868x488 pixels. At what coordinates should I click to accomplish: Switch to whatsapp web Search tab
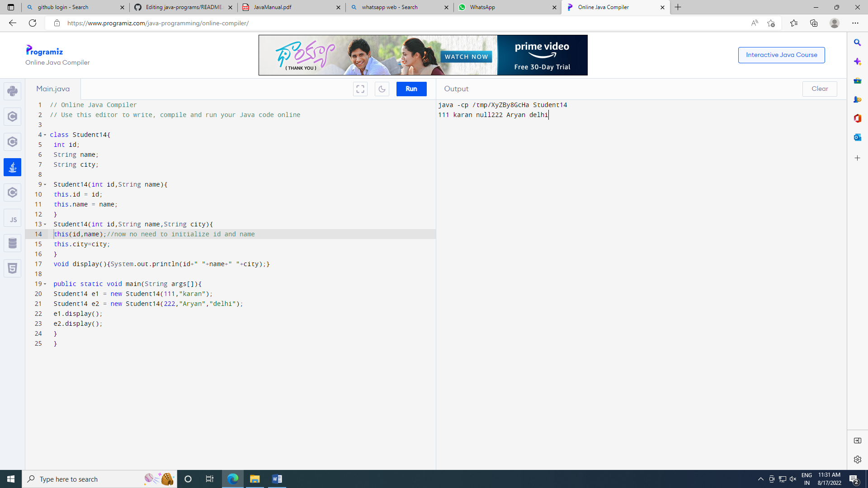(399, 7)
